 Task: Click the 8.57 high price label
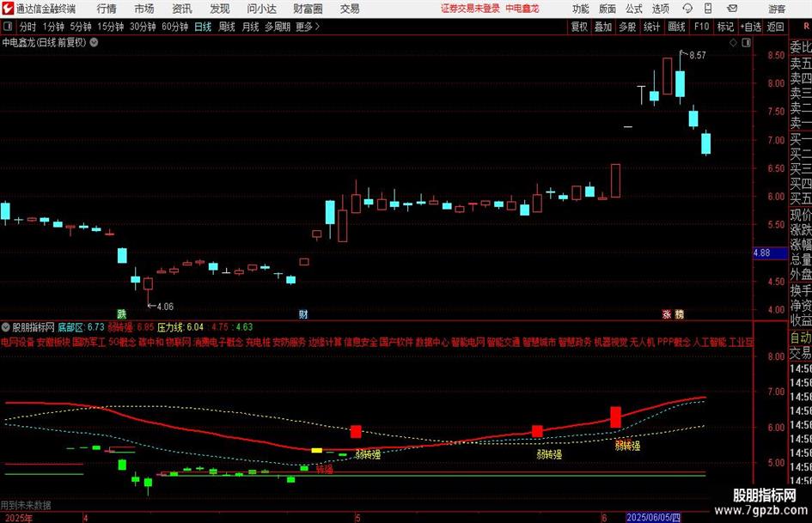(698, 55)
